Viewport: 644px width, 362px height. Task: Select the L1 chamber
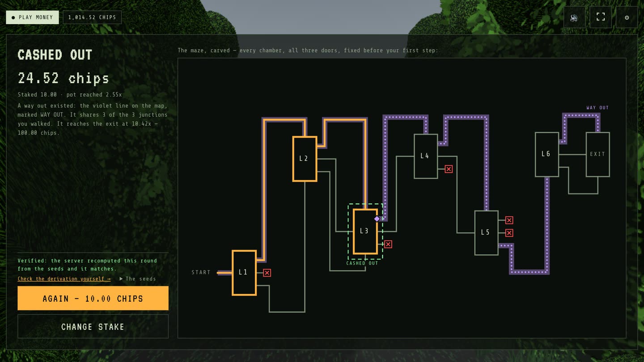click(244, 273)
